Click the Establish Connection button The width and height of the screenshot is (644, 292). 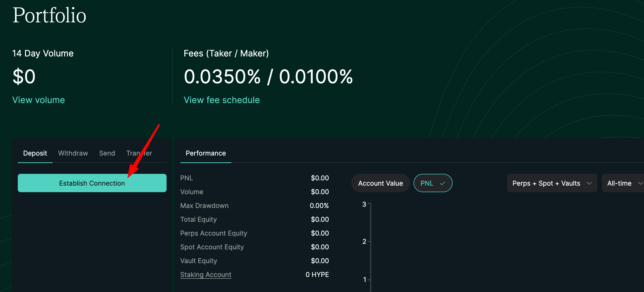pos(92,183)
